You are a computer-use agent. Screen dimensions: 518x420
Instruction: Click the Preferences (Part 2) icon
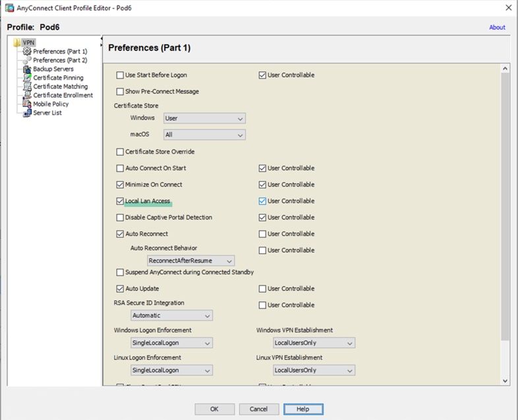(x=27, y=60)
